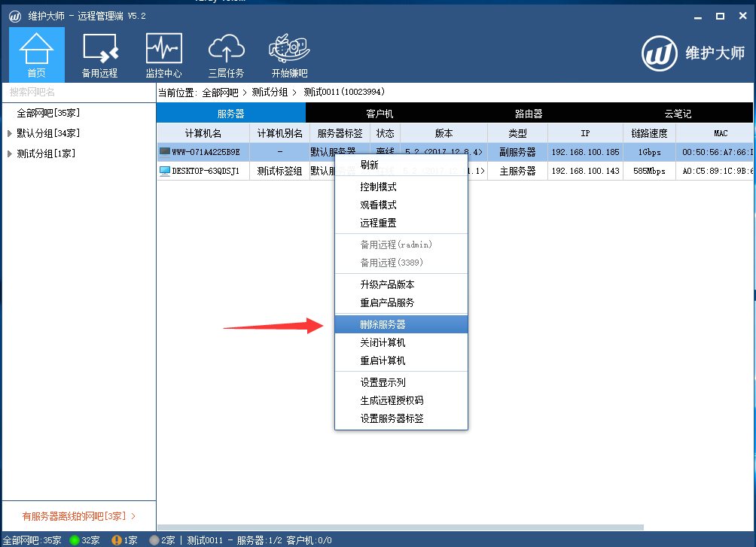
Task: Click computer icon of DESKTOP-63QDSJ1 row
Action: click(x=165, y=171)
